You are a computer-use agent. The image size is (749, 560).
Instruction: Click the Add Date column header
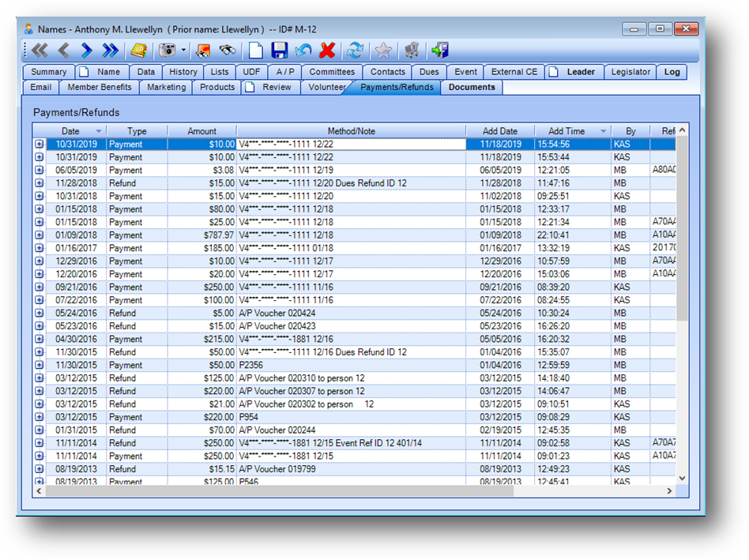click(x=499, y=131)
